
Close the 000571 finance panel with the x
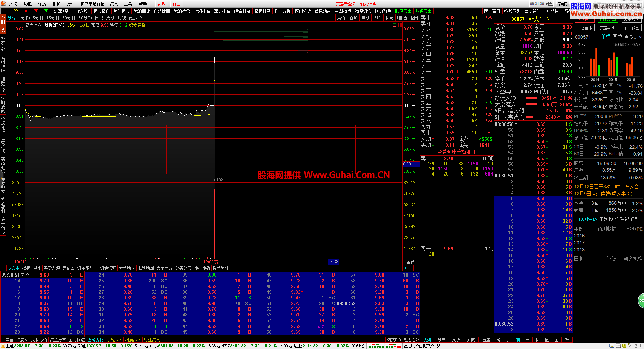click(640, 37)
